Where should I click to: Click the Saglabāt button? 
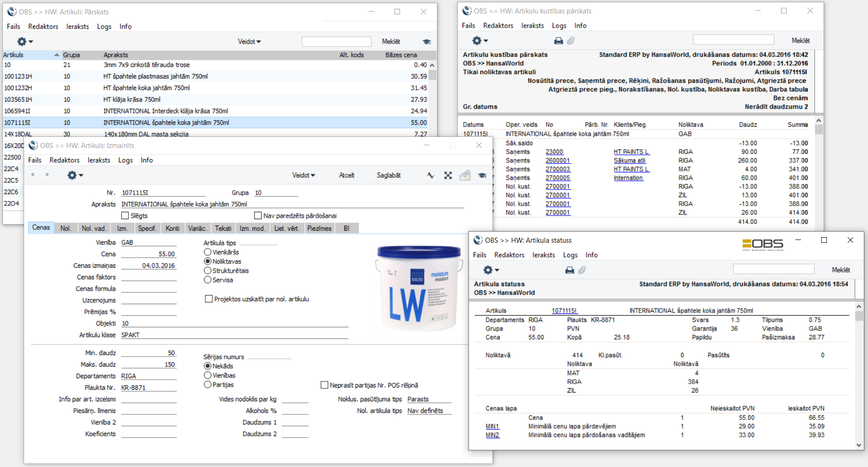coord(388,175)
